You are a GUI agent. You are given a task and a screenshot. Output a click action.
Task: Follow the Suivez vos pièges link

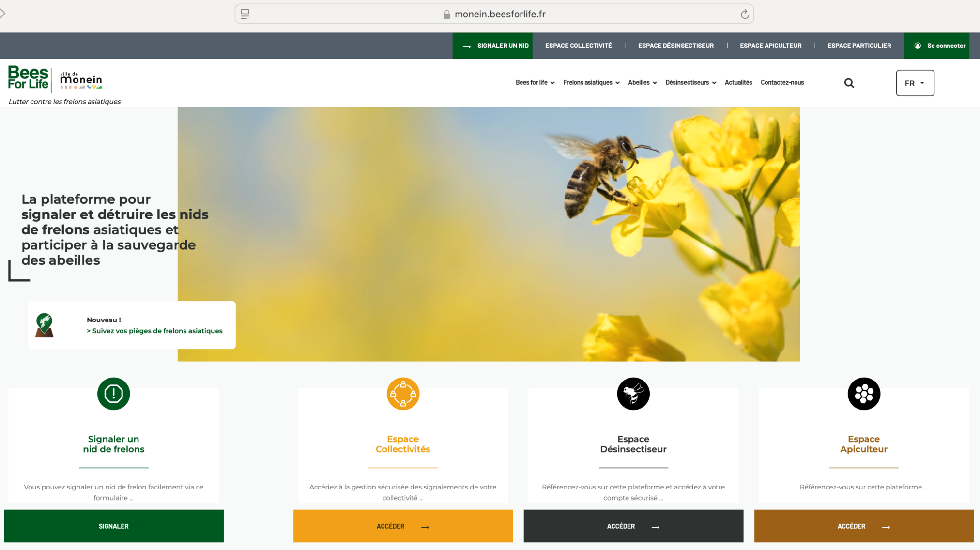pos(154,331)
